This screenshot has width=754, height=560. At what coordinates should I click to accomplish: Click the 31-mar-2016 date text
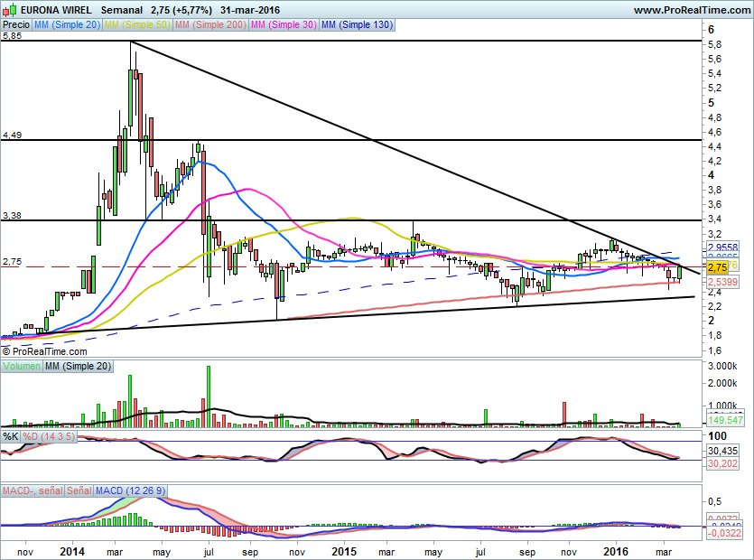(250, 10)
